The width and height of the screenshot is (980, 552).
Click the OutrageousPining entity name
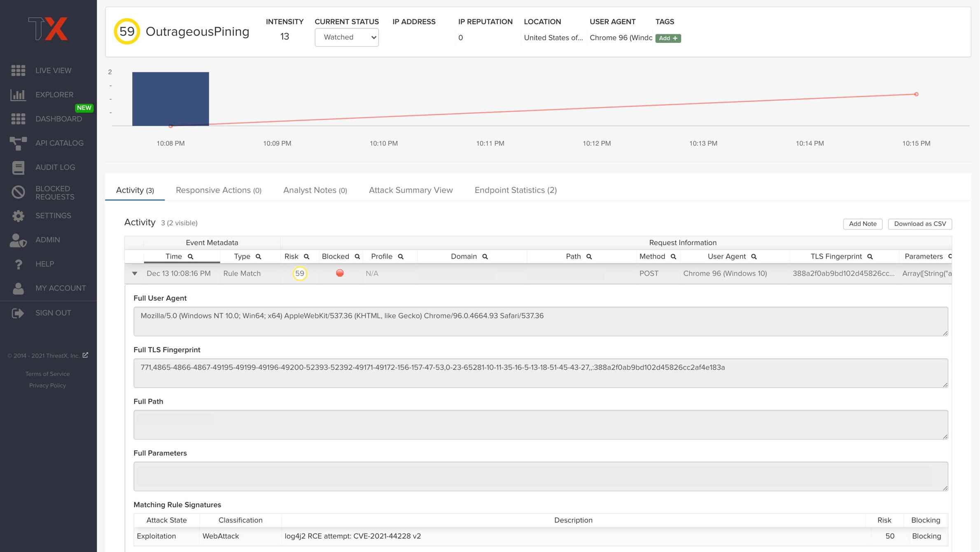(198, 32)
